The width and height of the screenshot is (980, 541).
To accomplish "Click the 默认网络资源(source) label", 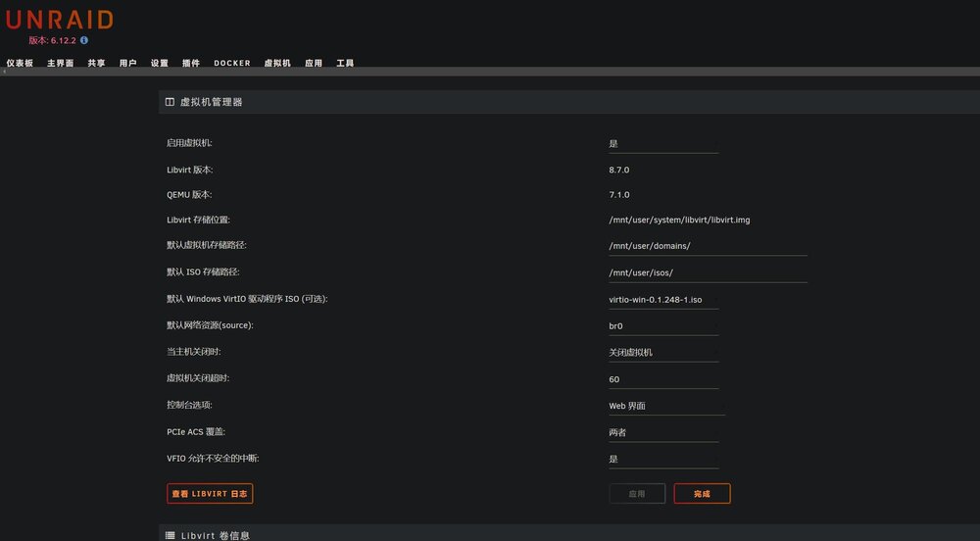I will click(x=210, y=325).
